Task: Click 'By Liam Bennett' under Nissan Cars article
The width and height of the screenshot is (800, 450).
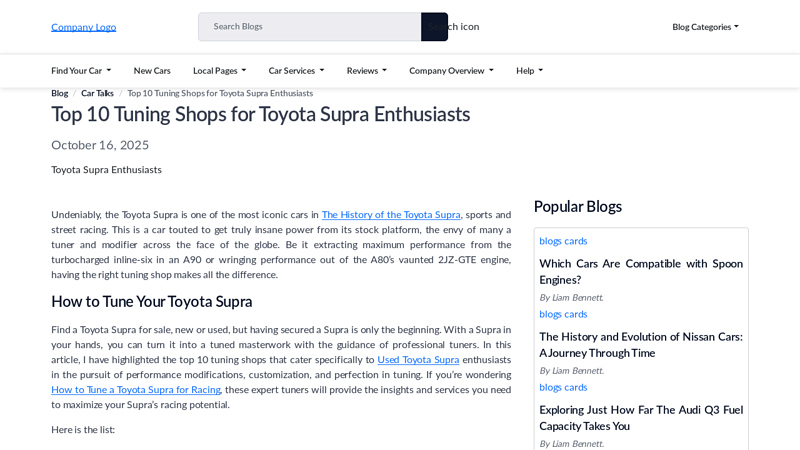Action: [x=571, y=371]
